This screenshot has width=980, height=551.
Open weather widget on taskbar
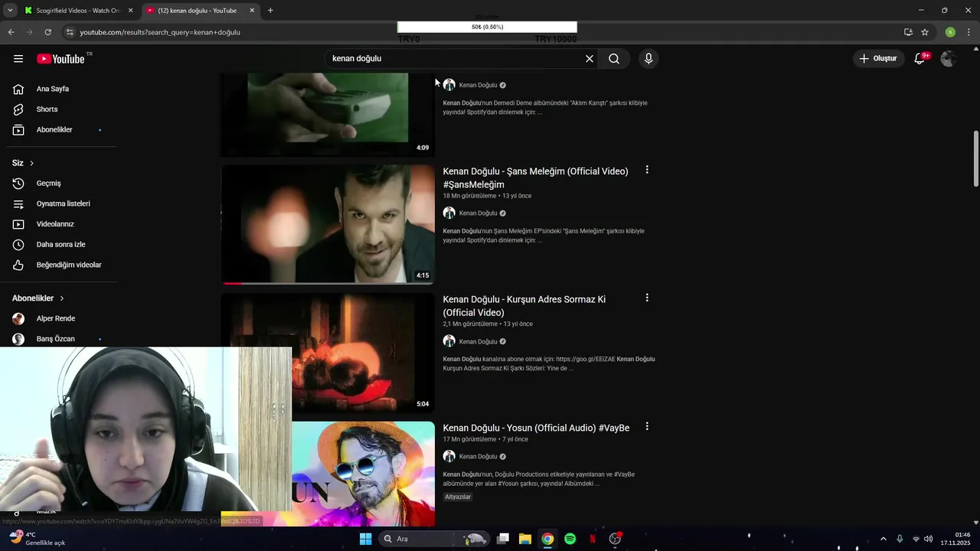click(37, 539)
